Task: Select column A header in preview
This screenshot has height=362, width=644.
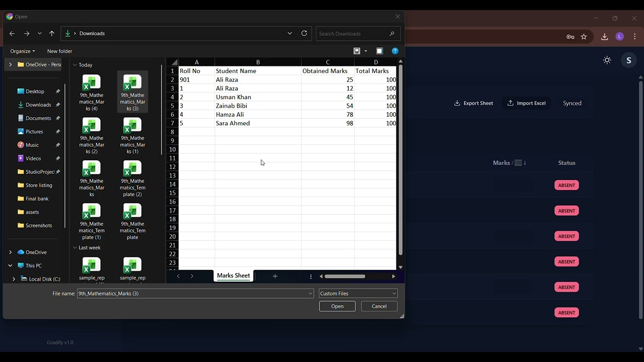Action: [197, 62]
